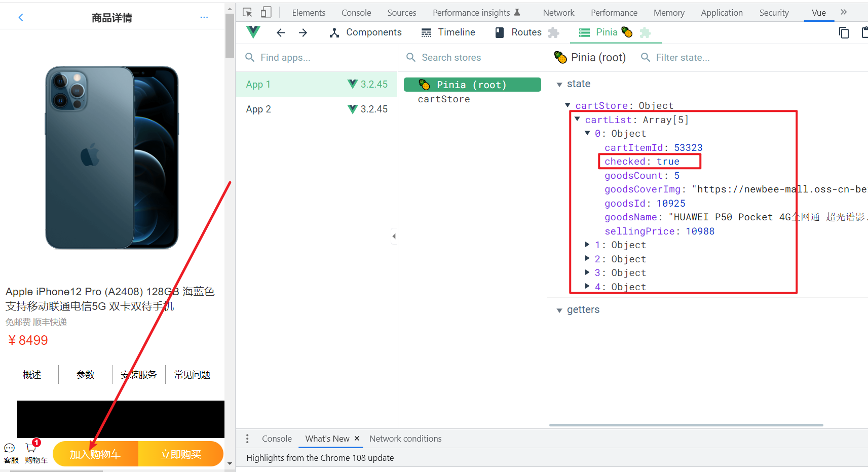This screenshot has height=472, width=868.
Task: Click the Find apps search magnifier icon
Action: 250,57
